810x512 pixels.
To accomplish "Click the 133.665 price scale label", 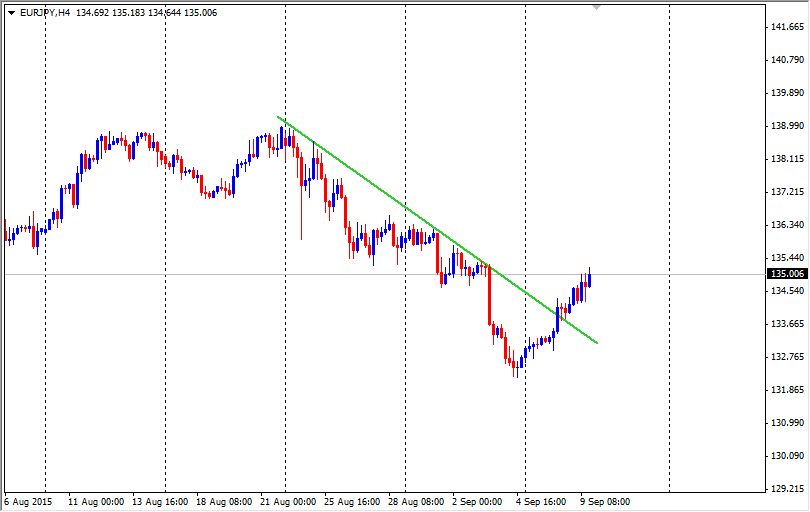I will point(787,324).
